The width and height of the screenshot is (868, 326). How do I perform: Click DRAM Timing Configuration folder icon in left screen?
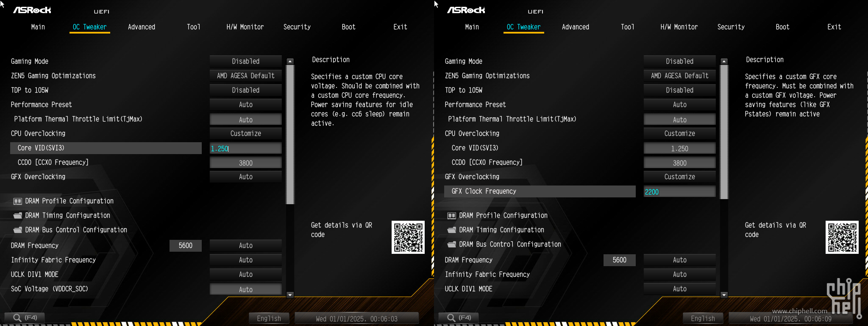click(x=18, y=216)
